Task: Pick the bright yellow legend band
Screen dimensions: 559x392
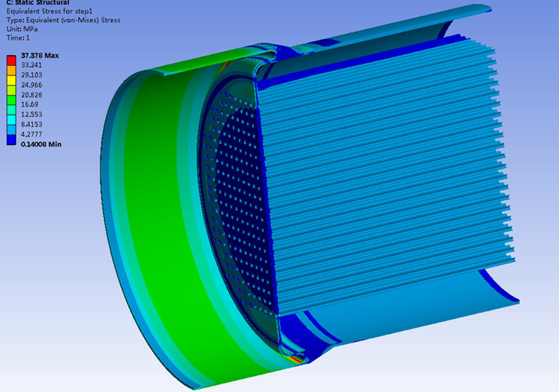Action: (12, 80)
